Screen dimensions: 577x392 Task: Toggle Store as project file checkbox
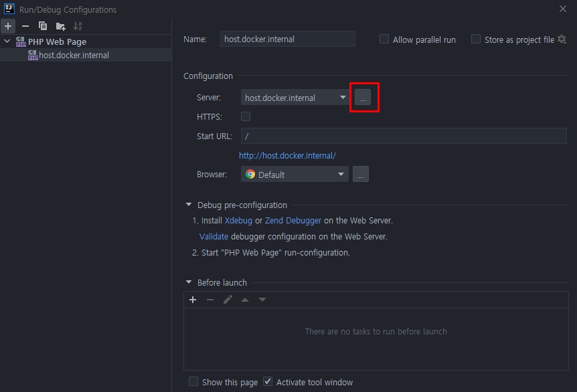click(x=476, y=39)
